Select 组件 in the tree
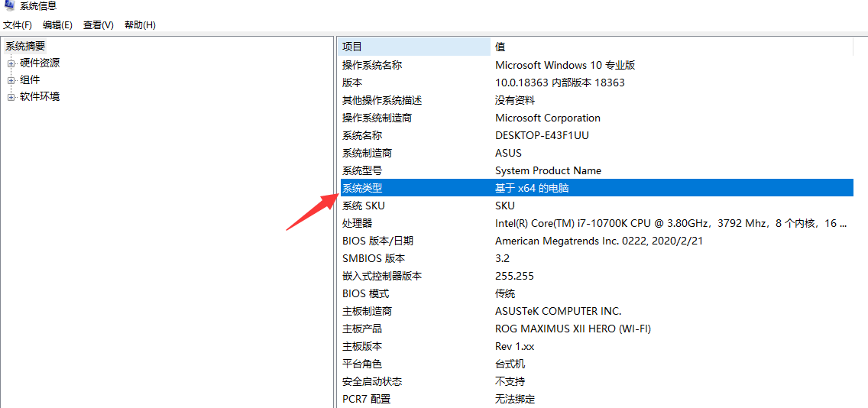 [x=30, y=79]
